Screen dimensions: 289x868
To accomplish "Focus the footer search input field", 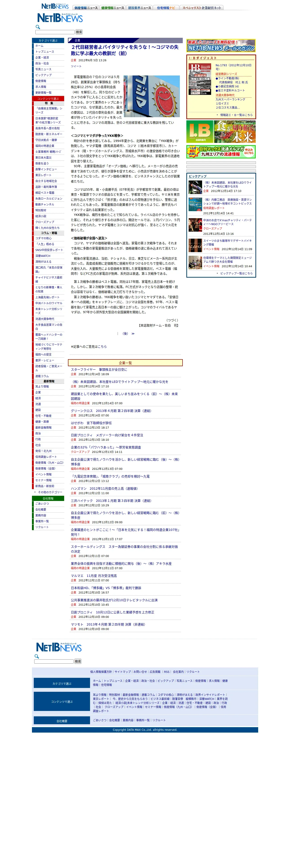I will (x=54, y=661).
